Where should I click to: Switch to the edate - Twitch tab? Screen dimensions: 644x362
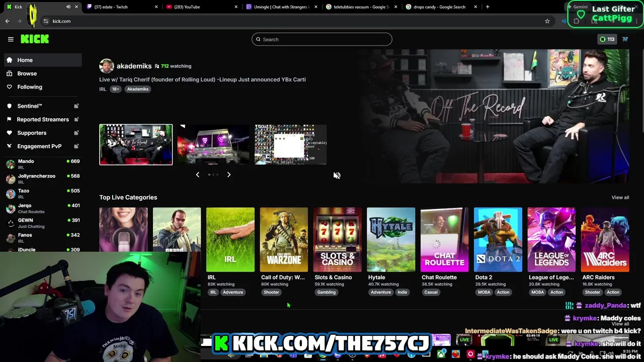tap(122, 7)
